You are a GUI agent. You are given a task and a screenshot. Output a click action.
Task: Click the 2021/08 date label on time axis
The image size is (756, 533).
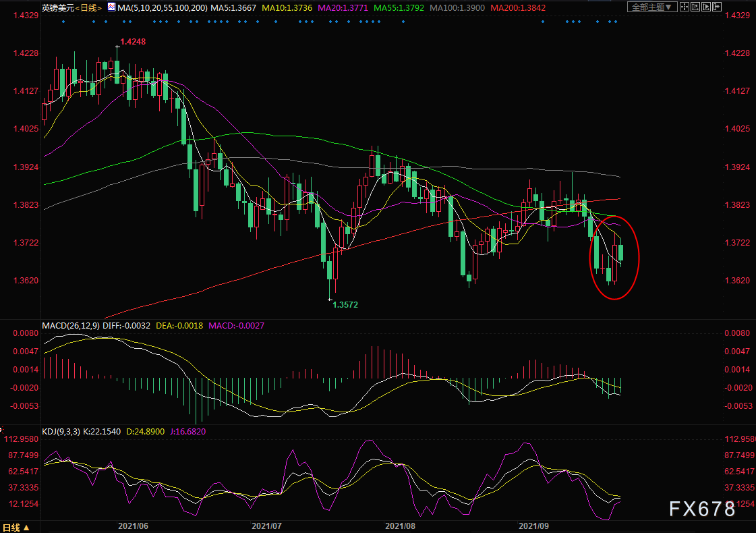click(x=401, y=525)
